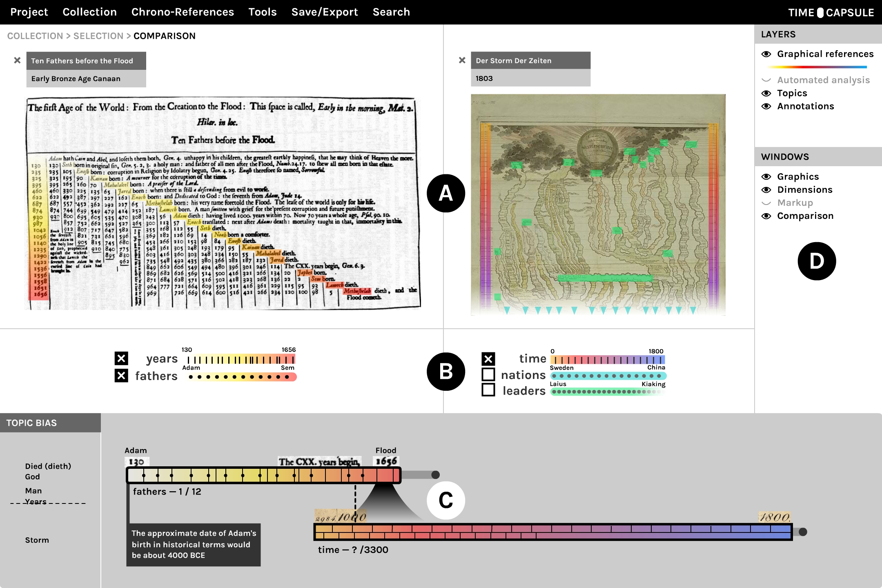Viewport: 882px width, 588px height.
Task: Close the Ten Fathers before the Flood panel
Action: (17, 60)
